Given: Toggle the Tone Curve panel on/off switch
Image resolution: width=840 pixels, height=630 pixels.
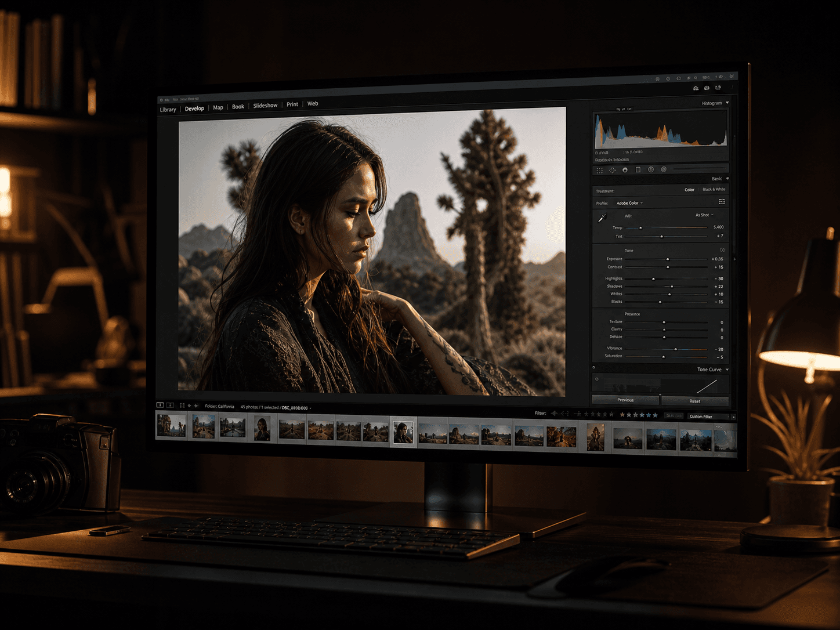Looking at the screenshot, I should 593,367.
